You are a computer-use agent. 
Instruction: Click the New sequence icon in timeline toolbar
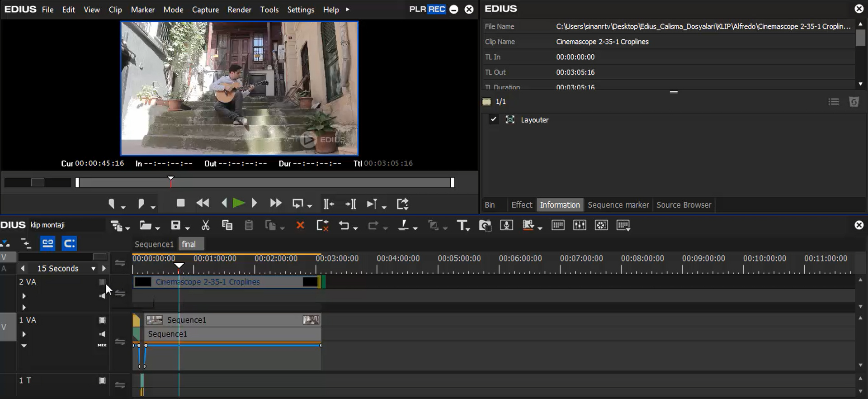coord(117,225)
